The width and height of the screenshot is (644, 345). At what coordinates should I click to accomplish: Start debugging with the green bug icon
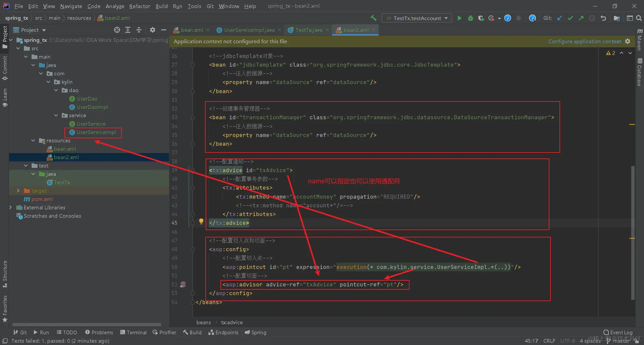[x=470, y=18]
